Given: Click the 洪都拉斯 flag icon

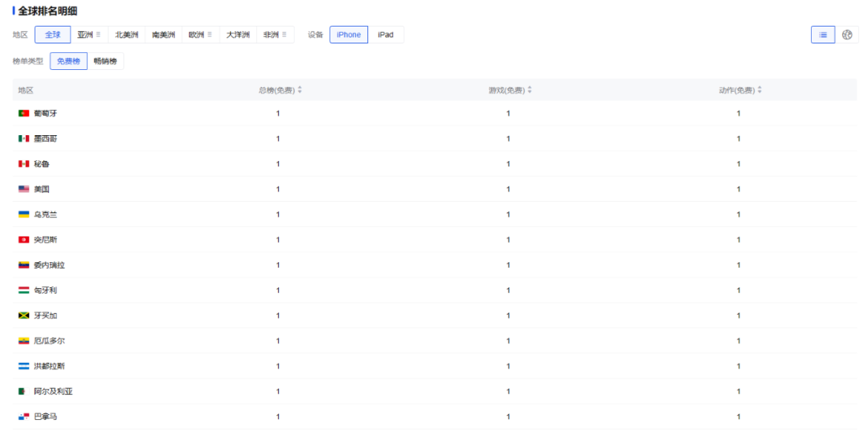Looking at the screenshot, I should point(23,366).
